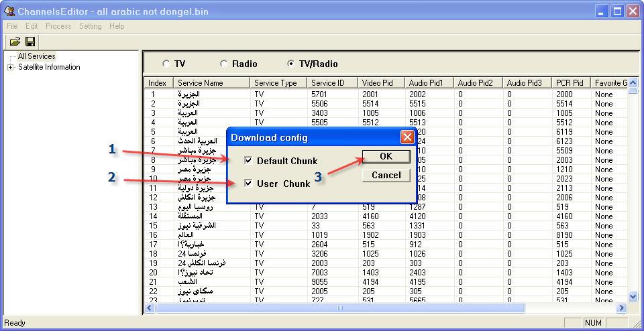Image resolution: width=644 pixels, height=331 pixels.
Task: Click the vertical scrollbar down arrow
Action: pos(633,296)
